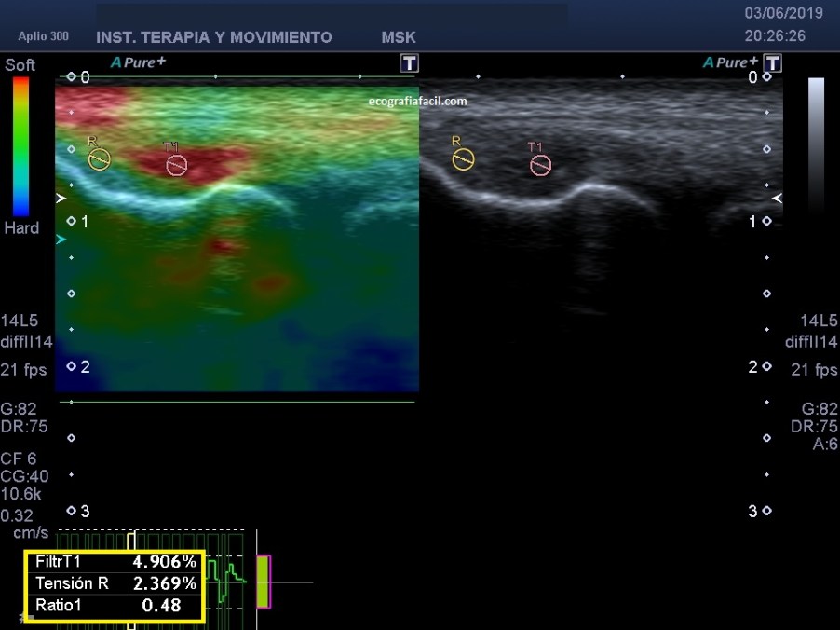The image size is (840, 630).
Task: Click the T icon above the B-mode panel
Action: tap(772, 63)
